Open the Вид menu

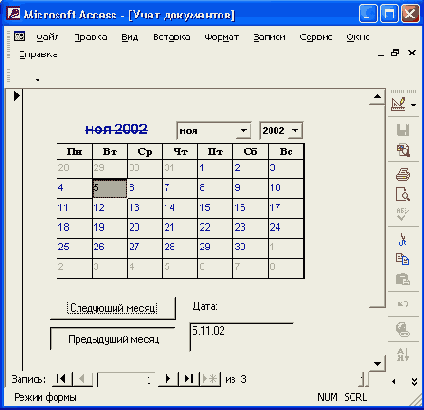(x=129, y=37)
